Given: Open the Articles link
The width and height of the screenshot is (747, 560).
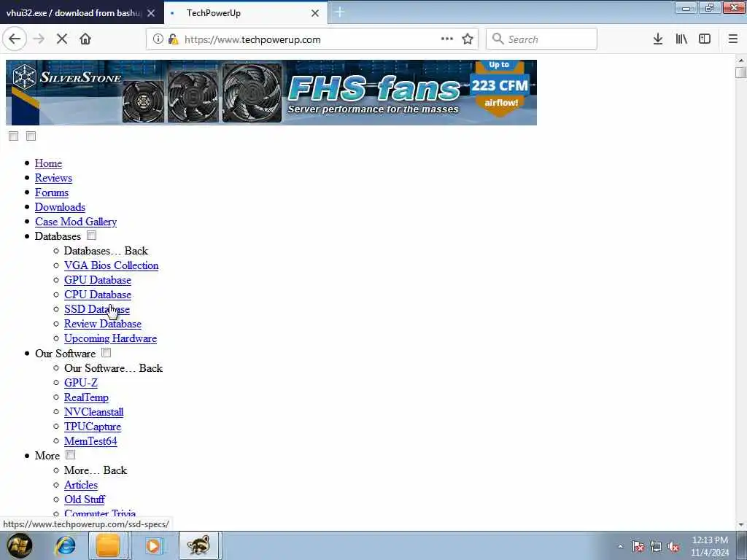Looking at the screenshot, I should (81, 485).
